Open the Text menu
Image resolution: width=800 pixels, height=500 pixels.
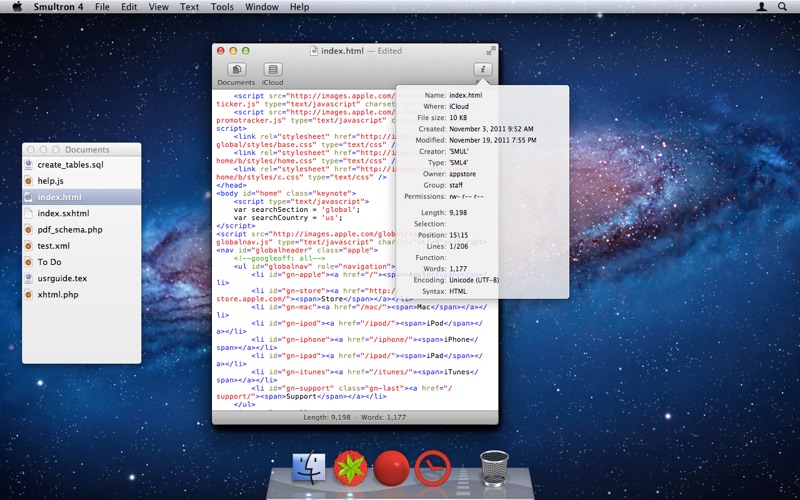[x=189, y=7]
